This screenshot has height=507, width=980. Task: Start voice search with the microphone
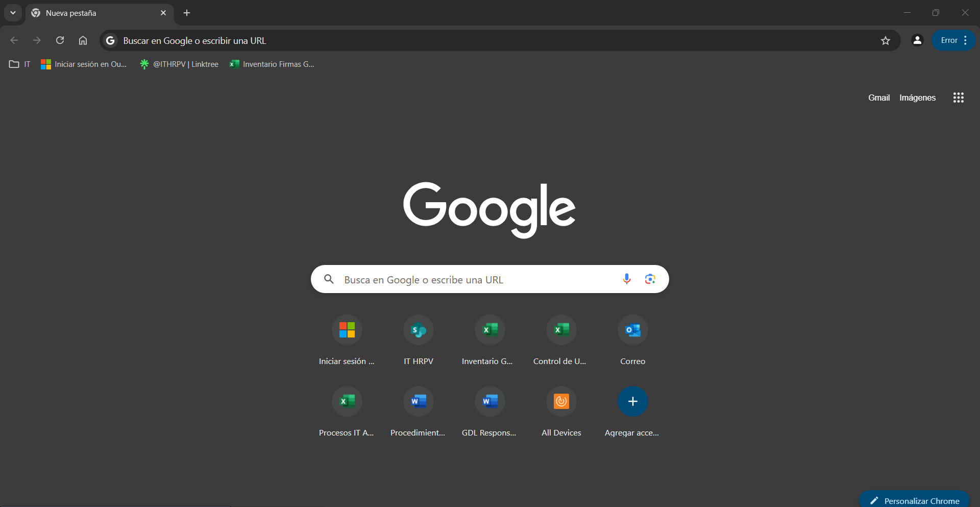pyautogui.click(x=627, y=279)
